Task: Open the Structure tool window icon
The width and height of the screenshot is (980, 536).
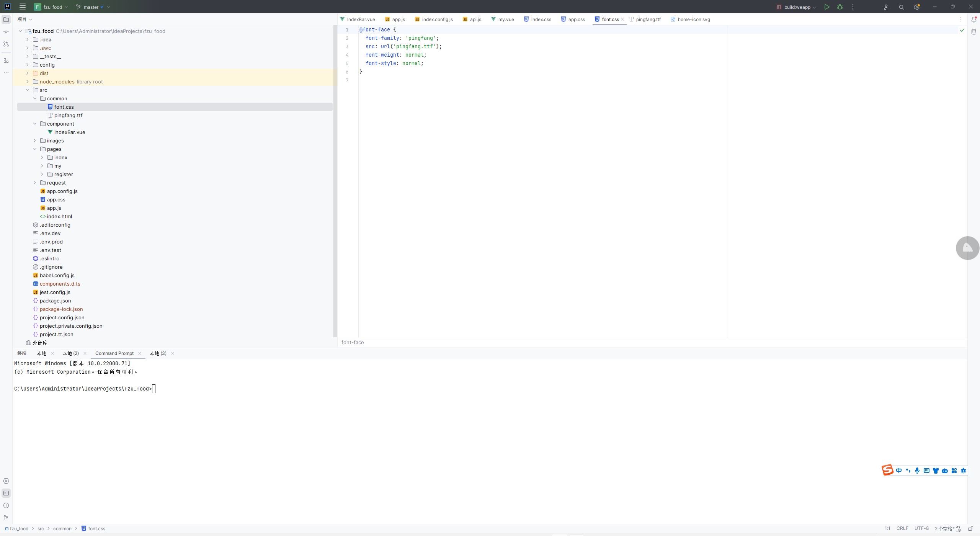Action: [x=6, y=60]
